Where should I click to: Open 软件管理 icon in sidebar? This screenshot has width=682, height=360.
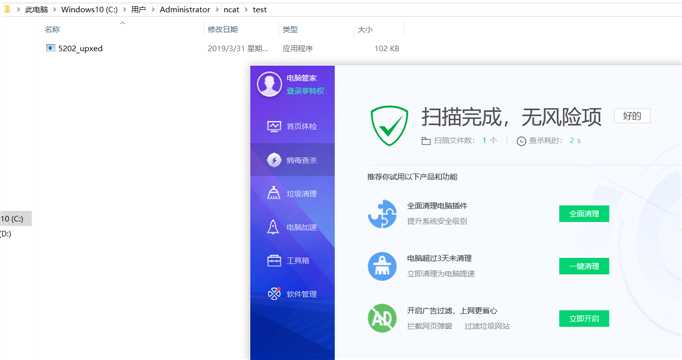pyautogui.click(x=274, y=294)
